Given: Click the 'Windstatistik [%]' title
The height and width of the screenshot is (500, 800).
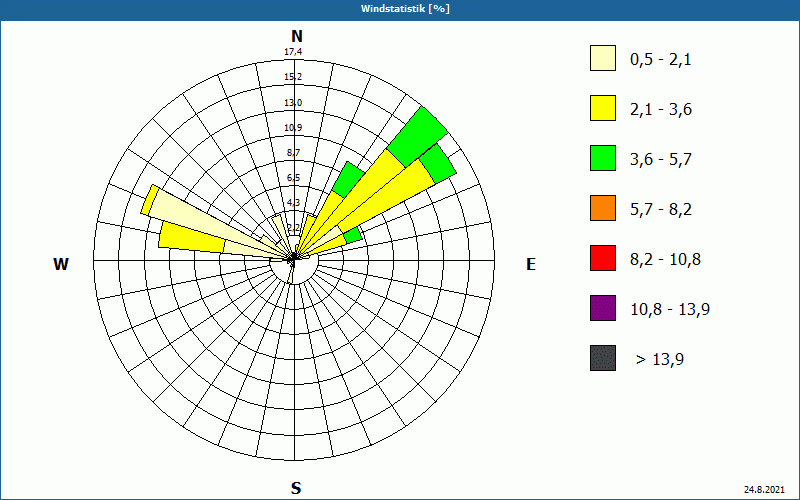Looking at the screenshot, I should 405,9.
